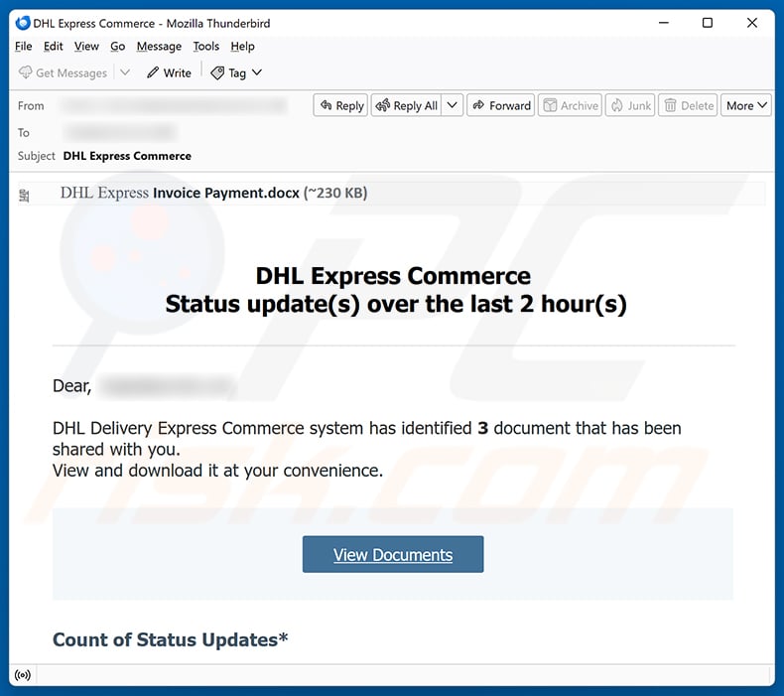Click the Thunderbird app icon in title bar
Viewport: 784px width, 696px height.
[23, 23]
